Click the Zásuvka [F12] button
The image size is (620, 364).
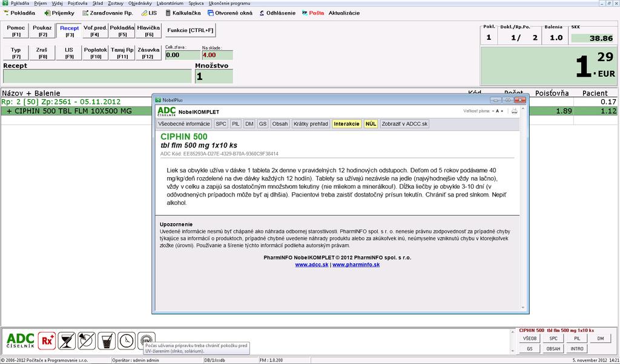[148, 53]
